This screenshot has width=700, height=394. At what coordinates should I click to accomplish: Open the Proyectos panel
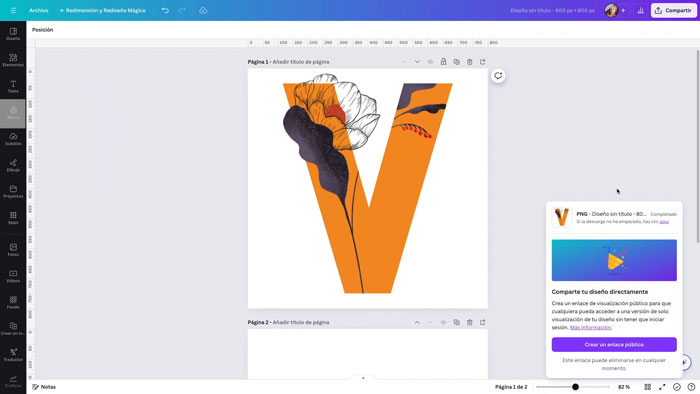pos(13,191)
